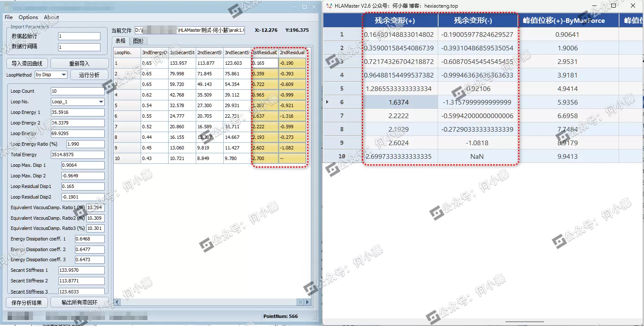644x326 pixels.
Task: Click the 数据起始行 input field
Action: coord(79,36)
